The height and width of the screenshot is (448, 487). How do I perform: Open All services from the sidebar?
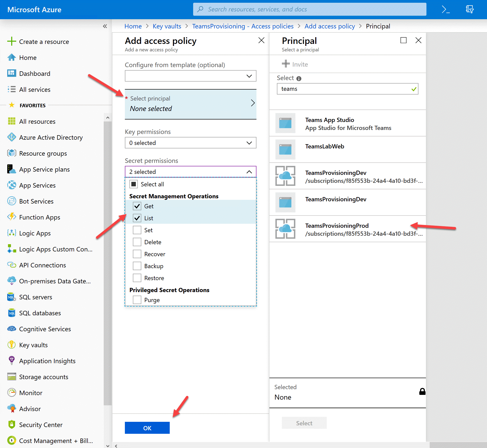(x=35, y=90)
